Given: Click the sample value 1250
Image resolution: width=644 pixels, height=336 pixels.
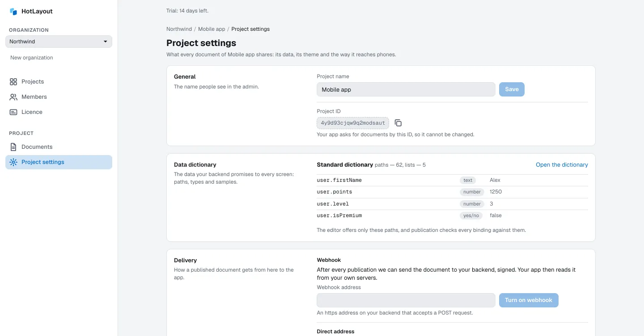Looking at the screenshot, I should click(496, 192).
